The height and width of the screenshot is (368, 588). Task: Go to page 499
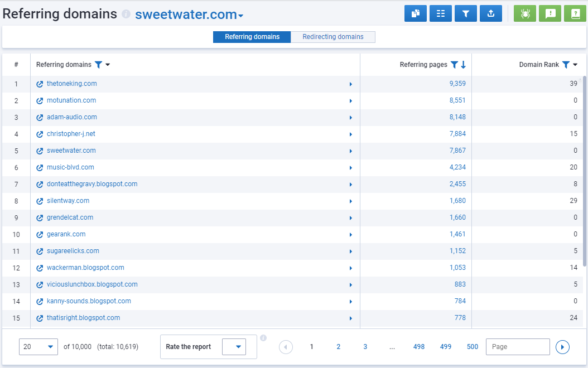pyautogui.click(x=446, y=347)
